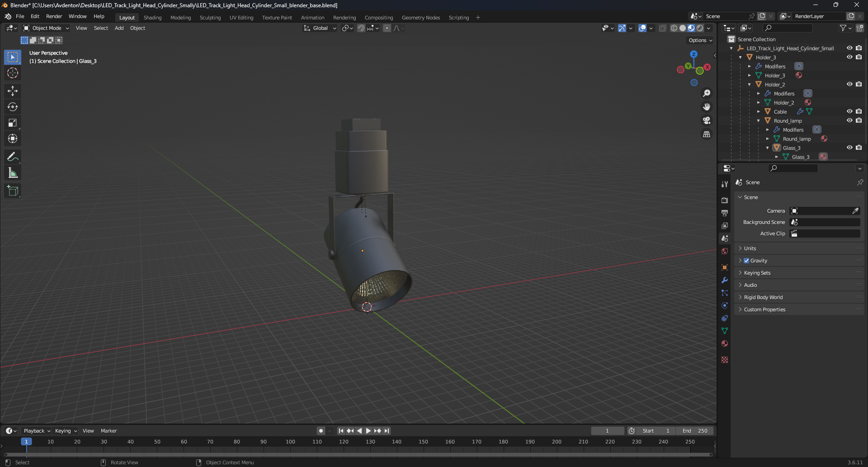Open the View Layer properties tab
Viewport: 868px width, 467px height.
point(725,225)
